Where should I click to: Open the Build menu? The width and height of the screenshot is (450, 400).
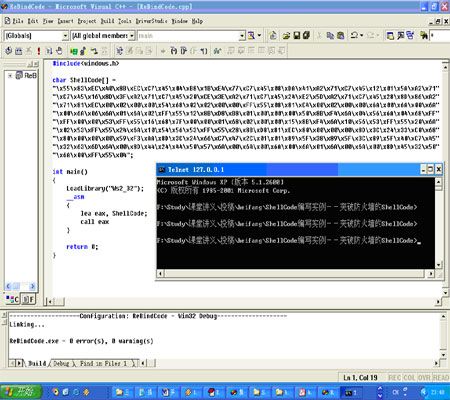107,21
